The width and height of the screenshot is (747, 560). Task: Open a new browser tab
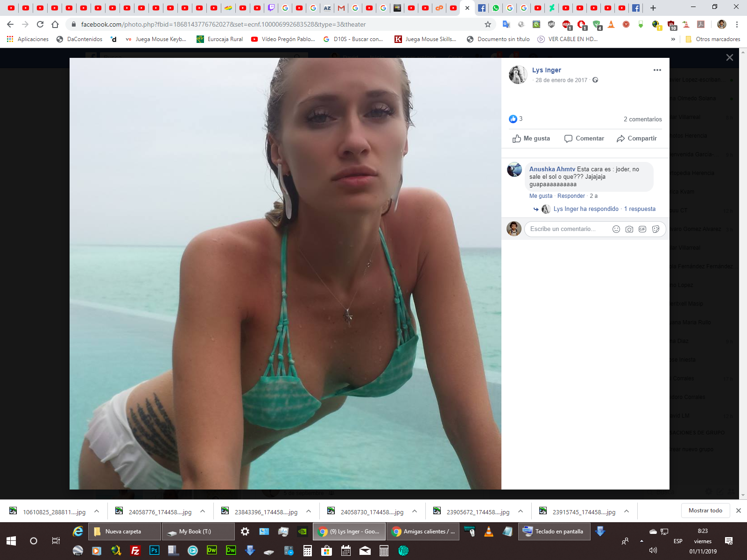click(653, 8)
